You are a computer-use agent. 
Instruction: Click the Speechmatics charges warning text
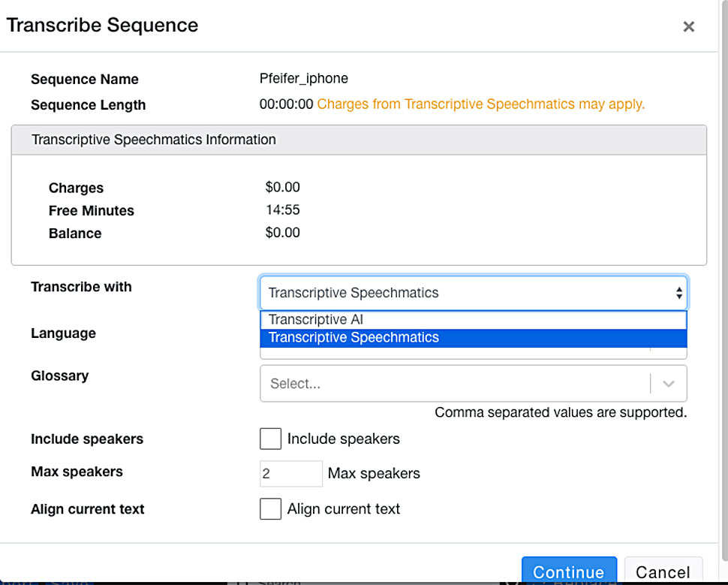[481, 104]
